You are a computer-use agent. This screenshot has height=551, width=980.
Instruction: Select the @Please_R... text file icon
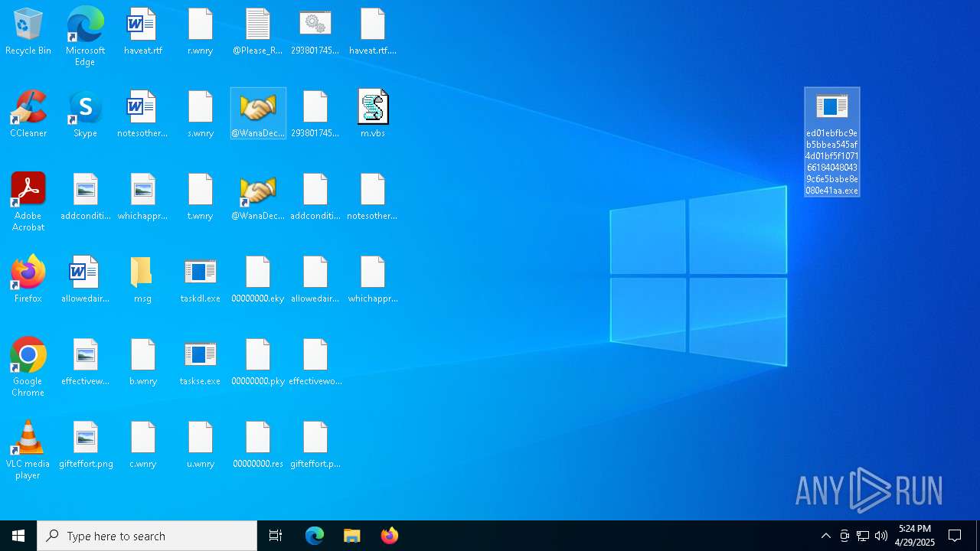pyautogui.click(x=258, y=32)
